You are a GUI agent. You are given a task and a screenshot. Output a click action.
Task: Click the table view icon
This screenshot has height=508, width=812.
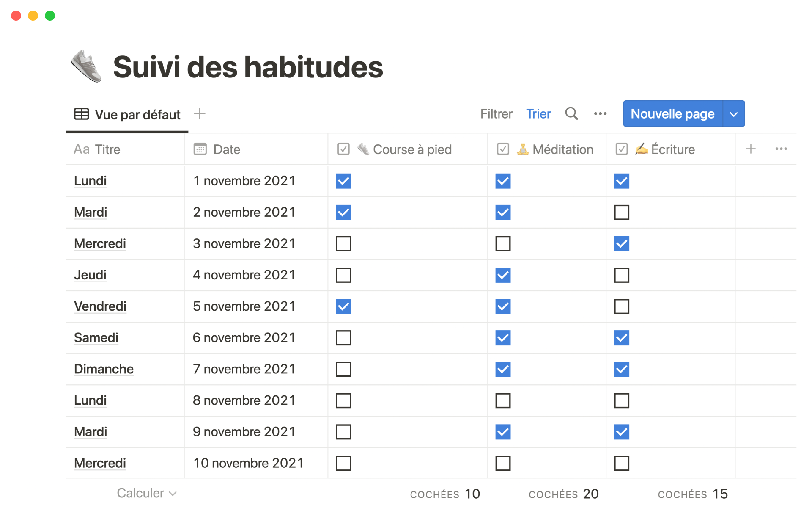tap(81, 114)
